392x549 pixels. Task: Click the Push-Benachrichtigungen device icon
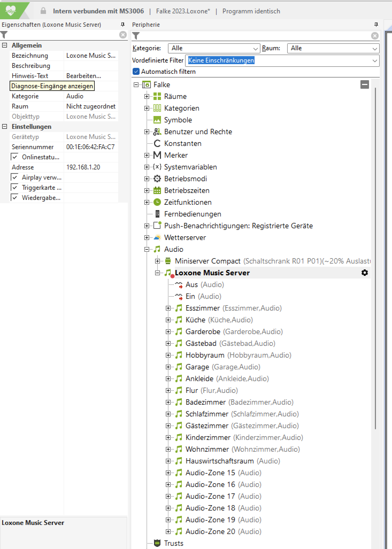coord(157,225)
